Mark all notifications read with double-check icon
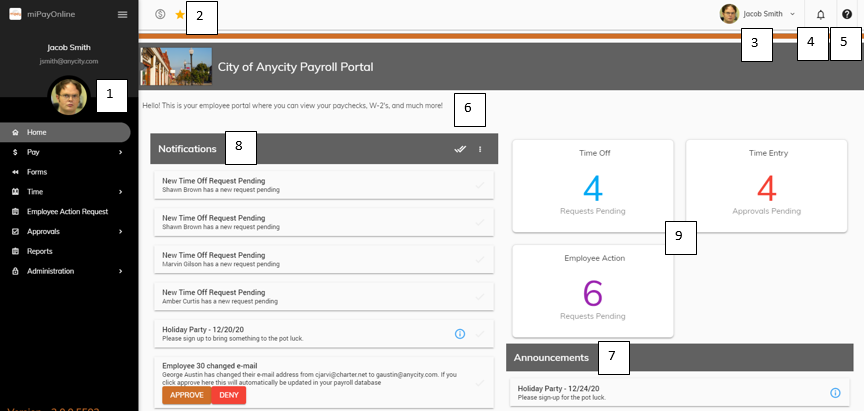 click(x=460, y=149)
